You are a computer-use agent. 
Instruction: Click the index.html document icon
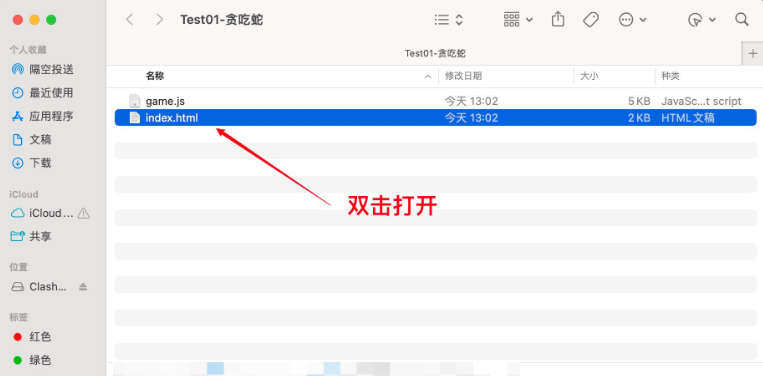click(x=134, y=118)
